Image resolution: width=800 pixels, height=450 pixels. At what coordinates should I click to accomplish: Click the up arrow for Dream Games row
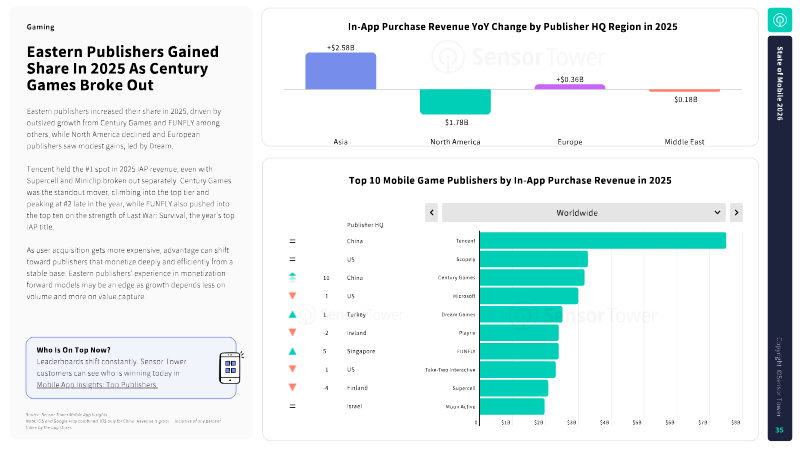tap(292, 314)
